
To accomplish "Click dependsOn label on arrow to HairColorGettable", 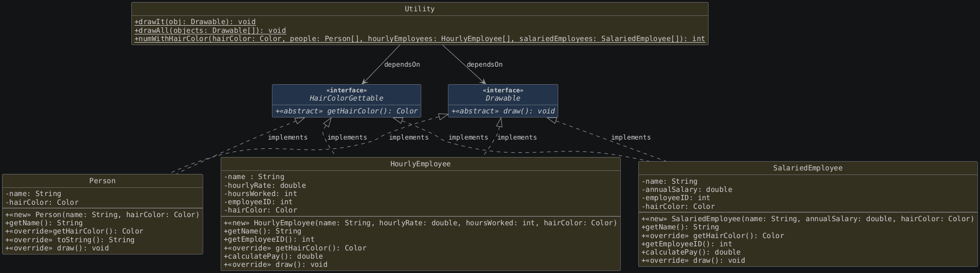I will pos(402,65).
